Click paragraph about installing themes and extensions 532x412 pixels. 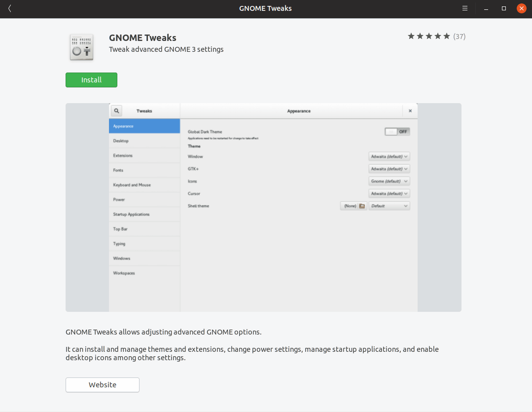click(252, 353)
